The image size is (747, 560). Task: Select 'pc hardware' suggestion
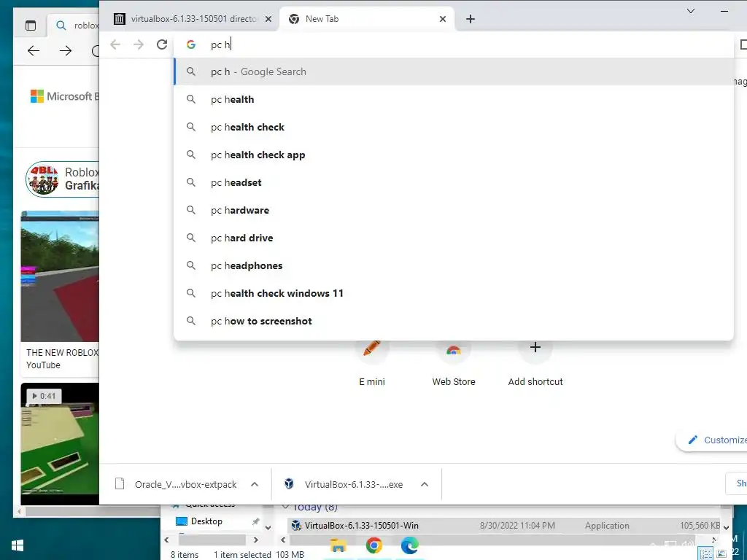[x=454, y=210]
